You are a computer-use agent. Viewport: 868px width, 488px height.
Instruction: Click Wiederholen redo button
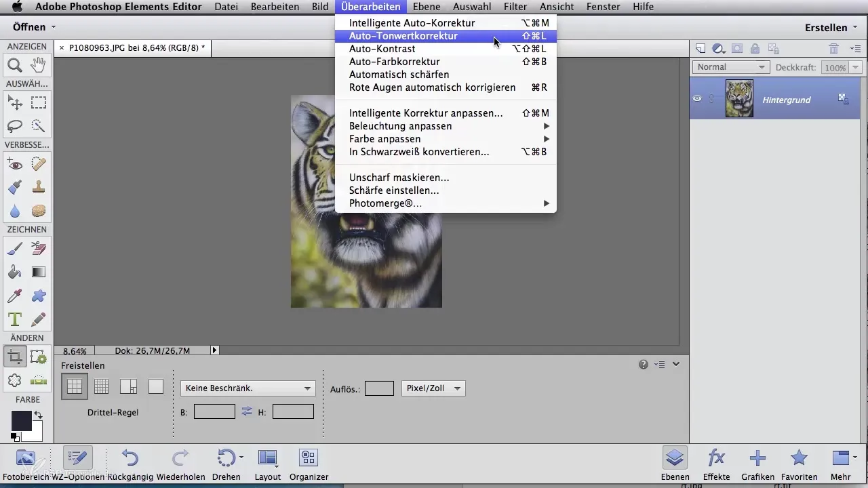click(x=180, y=464)
